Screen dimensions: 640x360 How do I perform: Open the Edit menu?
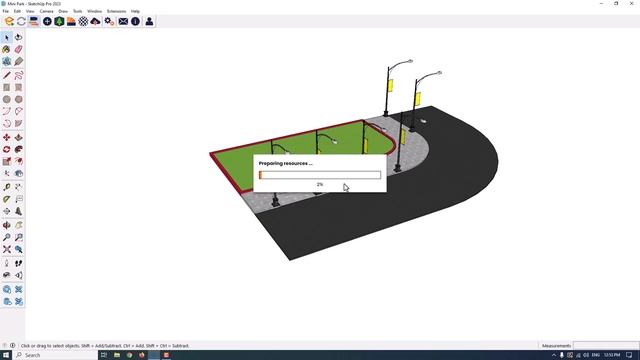pos(17,11)
